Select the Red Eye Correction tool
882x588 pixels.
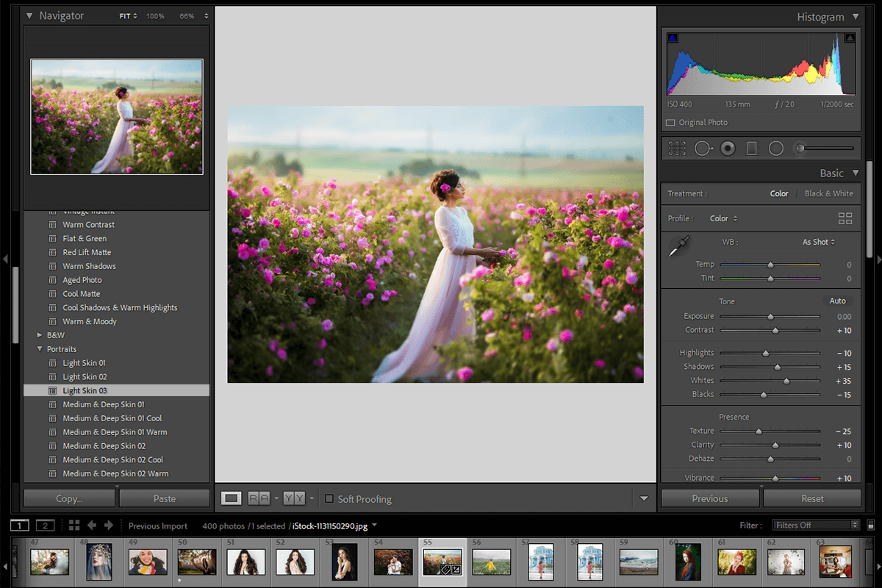coord(728,148)
